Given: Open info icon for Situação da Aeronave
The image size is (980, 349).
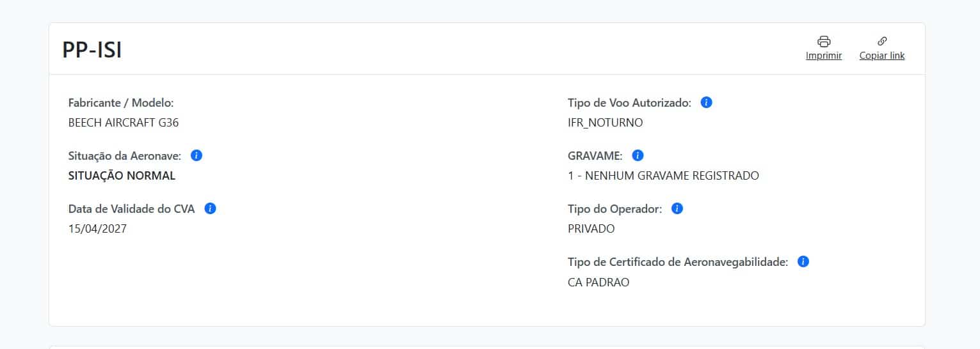Looking at the screenshot, I should pos(197,155).
